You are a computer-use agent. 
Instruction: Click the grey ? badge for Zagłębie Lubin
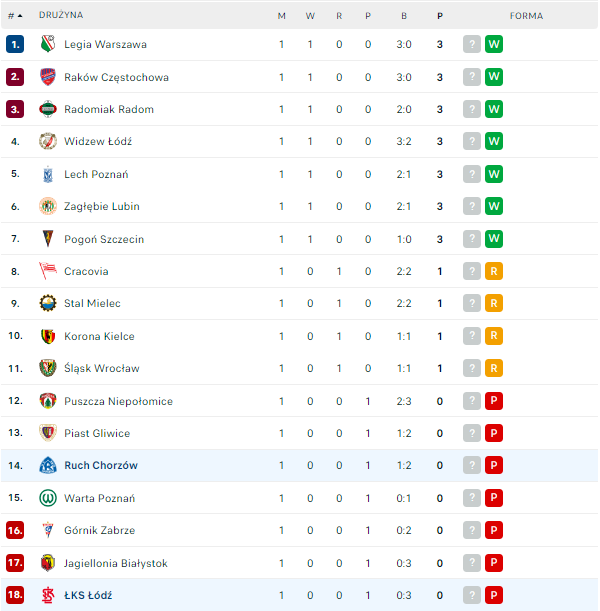[x=472, y=206]
